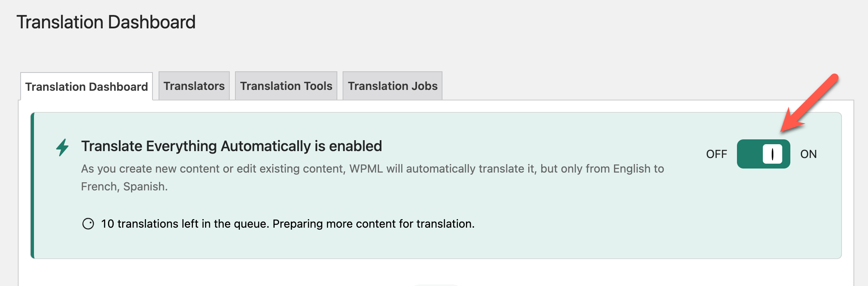Switch to the Translation Tools tab
This screenshot has width=868, height=286.
[x=286, y=86]
